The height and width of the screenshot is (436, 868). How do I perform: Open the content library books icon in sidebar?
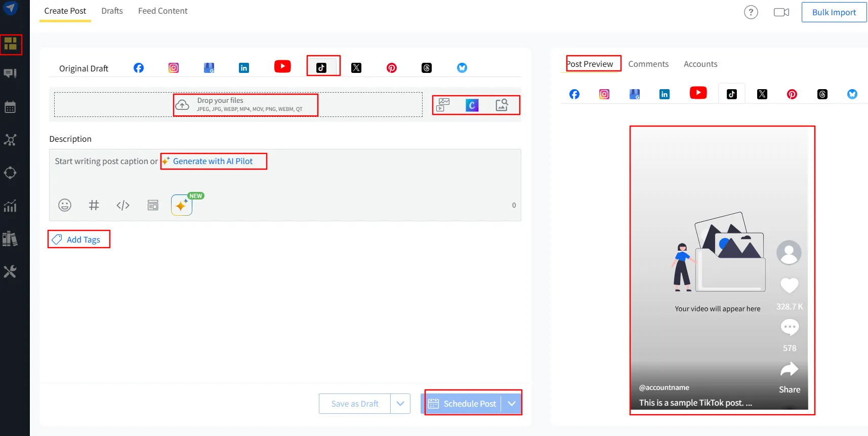10,239
